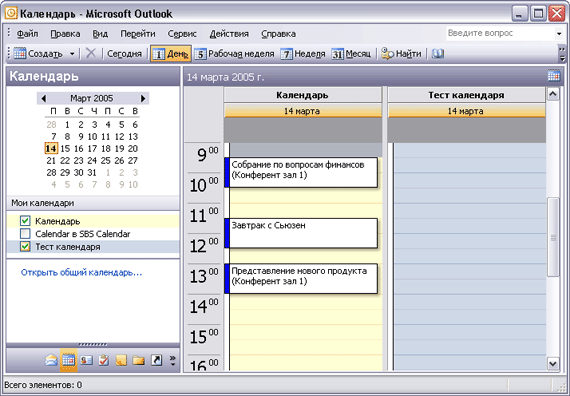Click the Мои календари section header

[93, 203]
